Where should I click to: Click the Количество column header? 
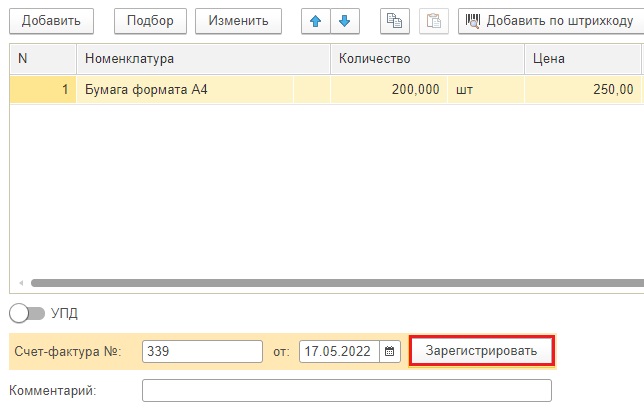point(427,59)
